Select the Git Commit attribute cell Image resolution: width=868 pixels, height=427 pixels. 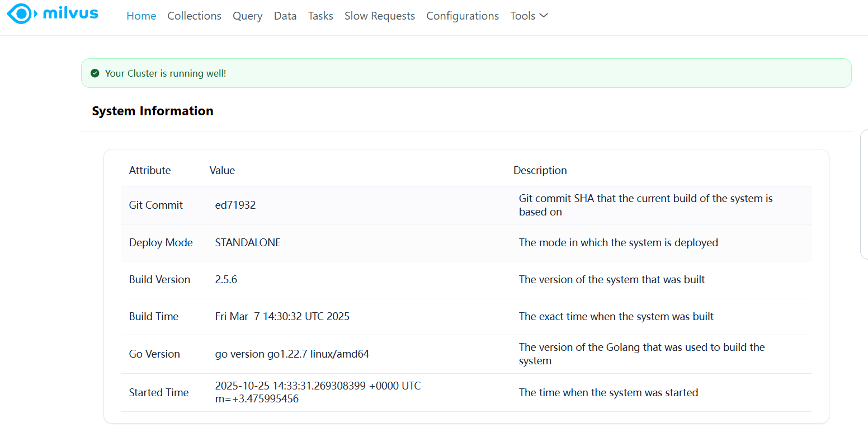pos(156,205)
